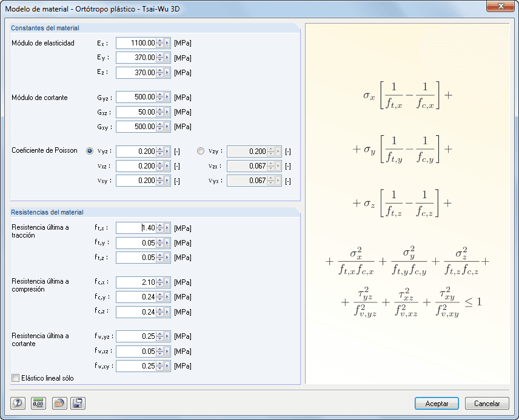Increment the fc,x compression resistance value
This screenshot has width=519, height=420.
click(159, 279)
